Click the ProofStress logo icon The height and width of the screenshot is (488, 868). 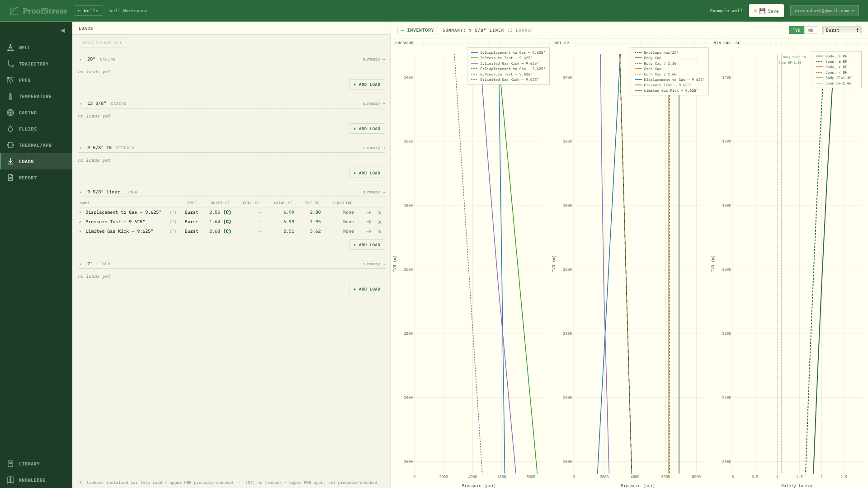pos(14,10)
